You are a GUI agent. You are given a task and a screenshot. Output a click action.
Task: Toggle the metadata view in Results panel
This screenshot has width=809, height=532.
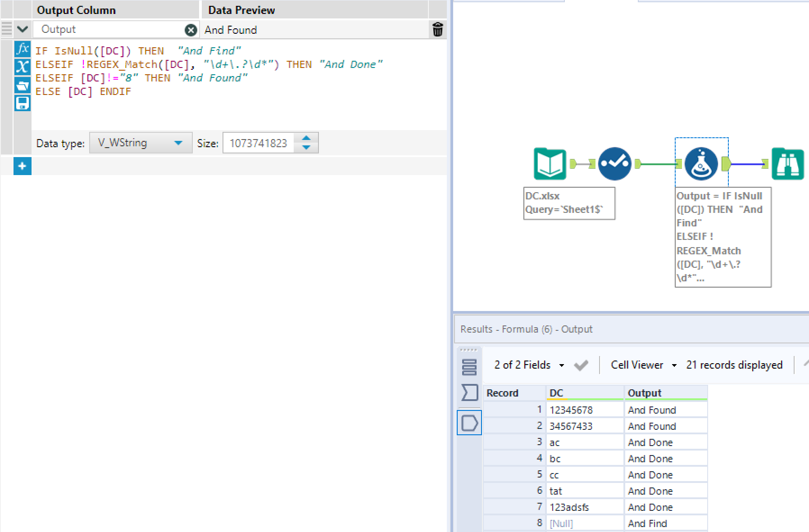pos(470,392)
